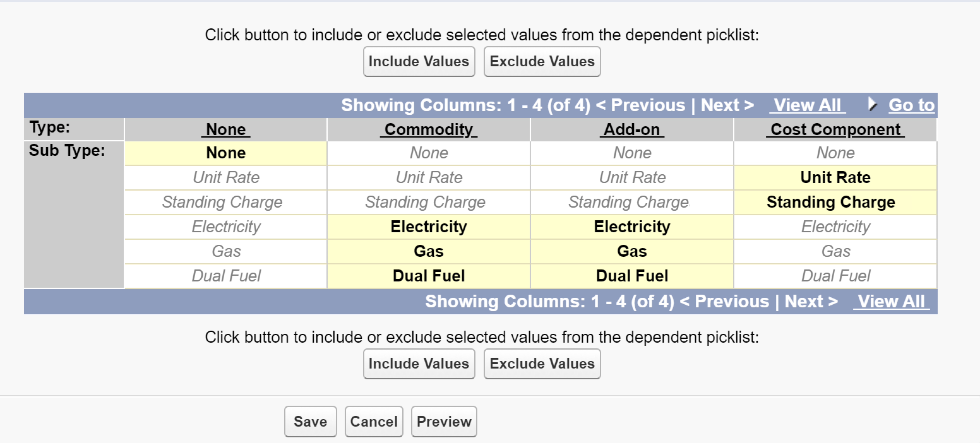Select Gas in None column

click(226, 251)
